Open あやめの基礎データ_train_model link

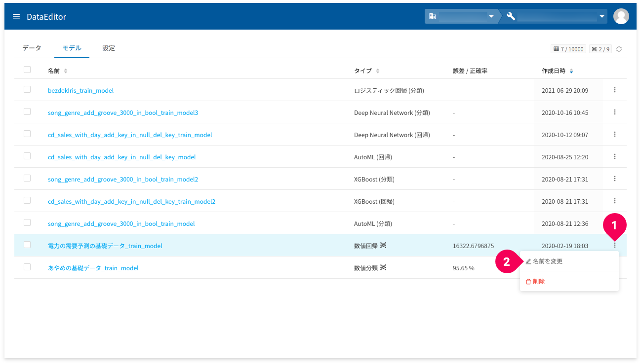(x=93, y=268)
